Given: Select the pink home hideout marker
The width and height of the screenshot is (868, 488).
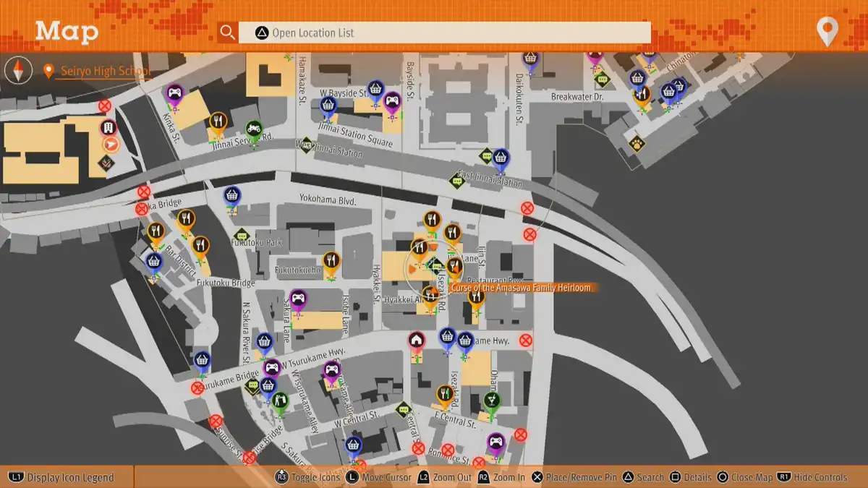Looking at the screenshot, I should 416,341.
